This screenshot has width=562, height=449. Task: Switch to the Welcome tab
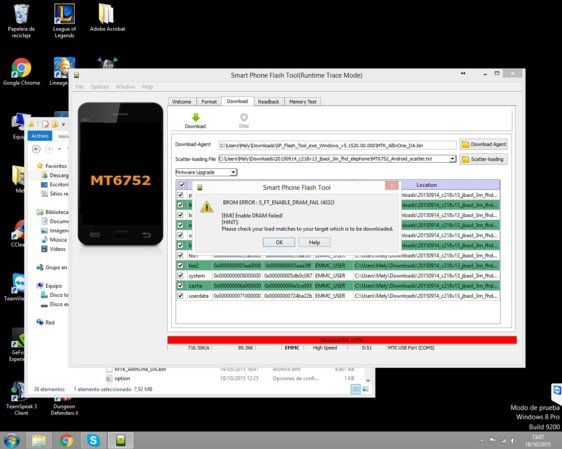pyautogui.click(x=182, y=102)
